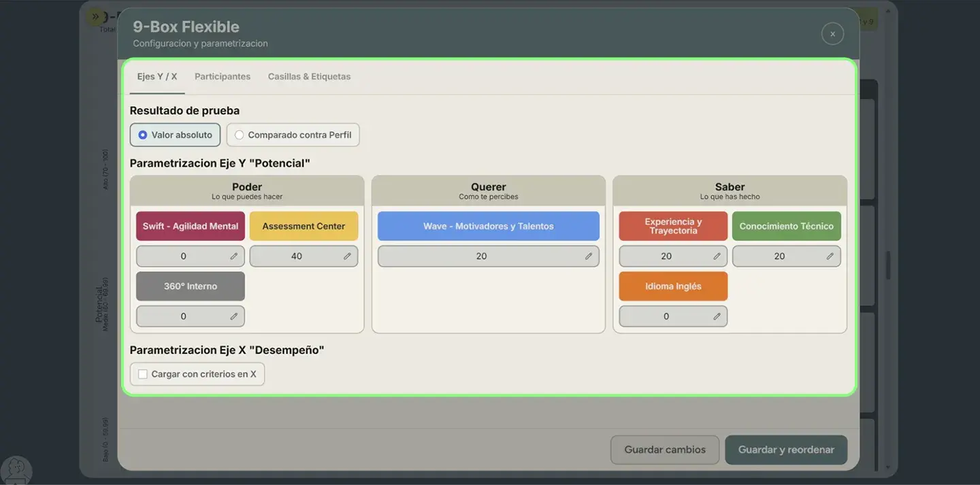This screenshot has width=980, height=485.
Task: Click the 9-Box Flexible dialog title
Action: 186,27
